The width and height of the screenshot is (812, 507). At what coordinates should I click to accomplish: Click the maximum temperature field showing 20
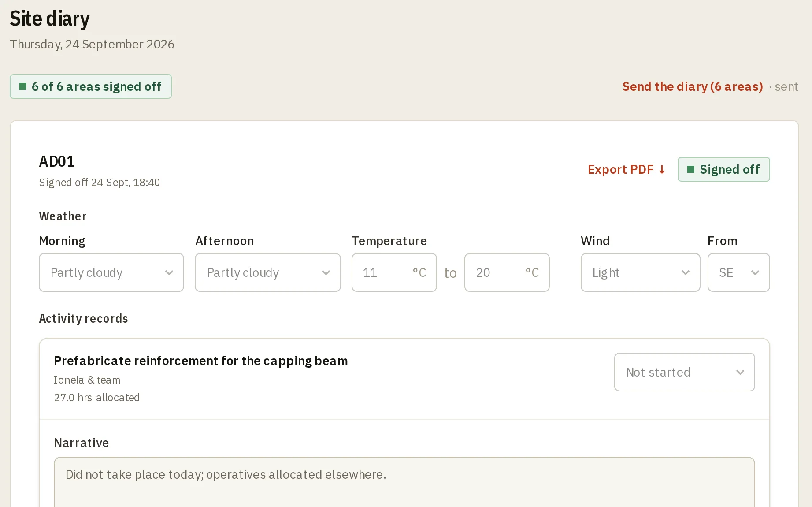click(x=507, y=272)
